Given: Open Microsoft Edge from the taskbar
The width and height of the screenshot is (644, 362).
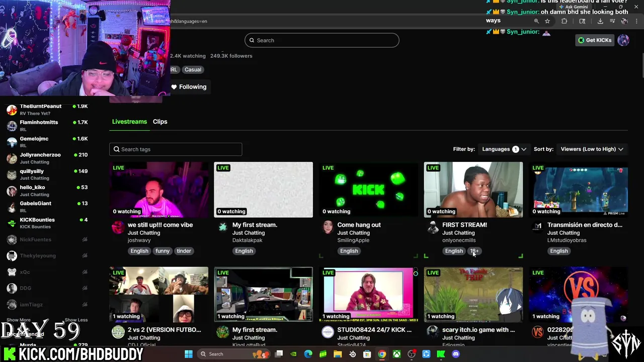Looking at the screenshot, I should pyautogui.click(x=308, y=354).
